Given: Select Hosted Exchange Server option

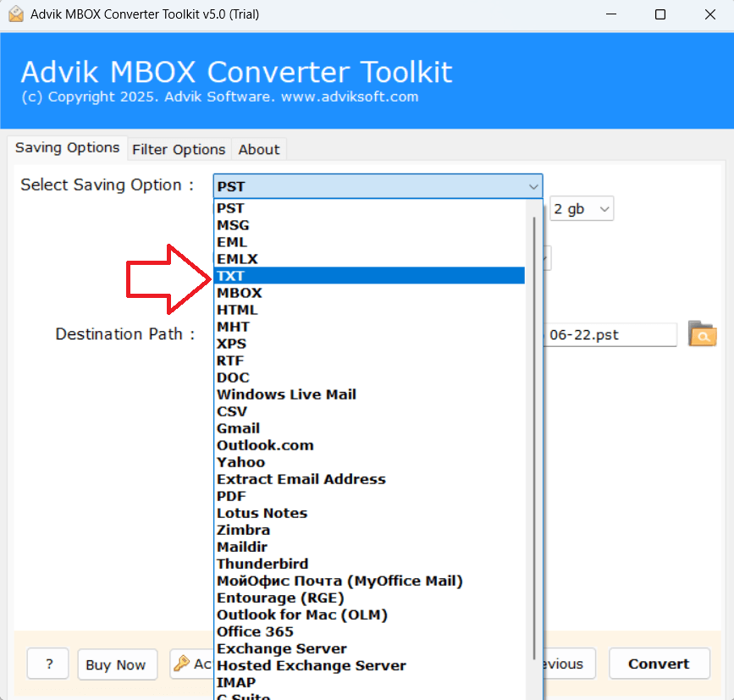Looking at the screenshot, I should pyautogui.click(x=369, y=665).
